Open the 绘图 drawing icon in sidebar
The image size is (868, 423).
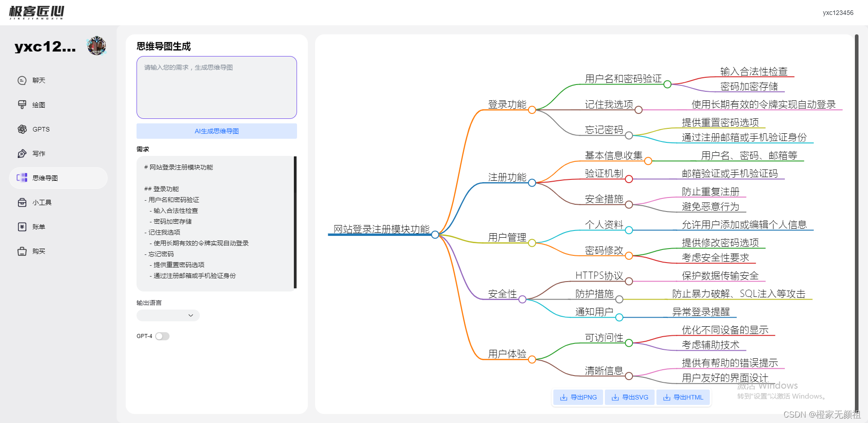(x=22, y=105)
